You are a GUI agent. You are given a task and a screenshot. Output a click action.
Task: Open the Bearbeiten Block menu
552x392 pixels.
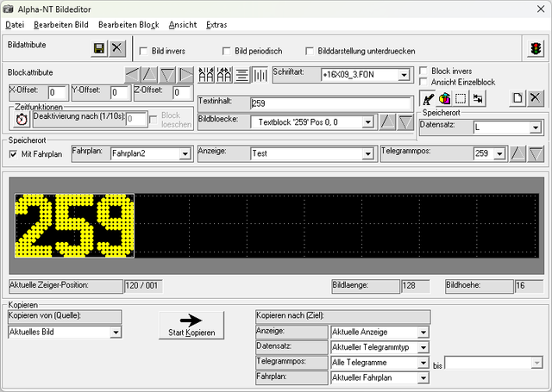point(129,25)
